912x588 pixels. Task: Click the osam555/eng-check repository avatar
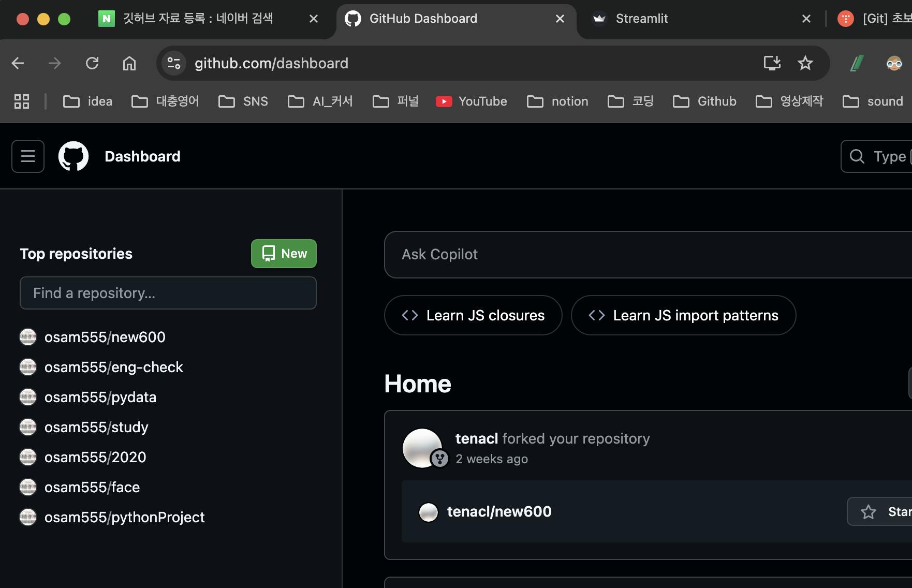pos(28,367)
